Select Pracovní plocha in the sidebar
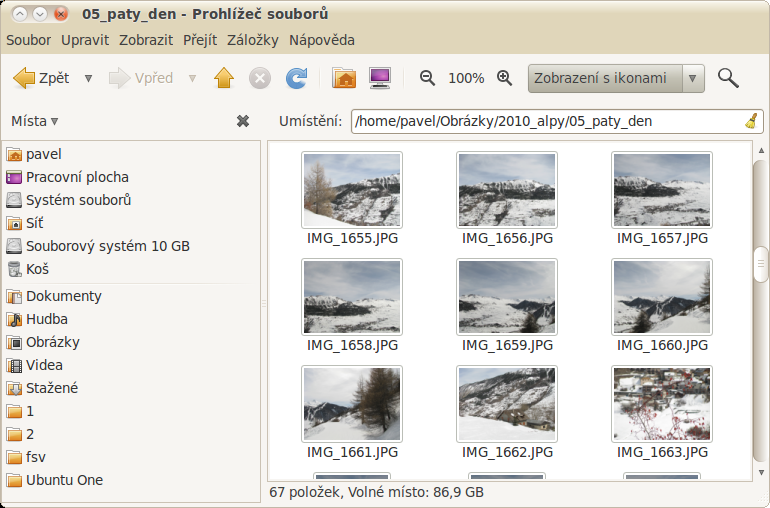Viewport: 770px width, 508px height. (132, 177)
